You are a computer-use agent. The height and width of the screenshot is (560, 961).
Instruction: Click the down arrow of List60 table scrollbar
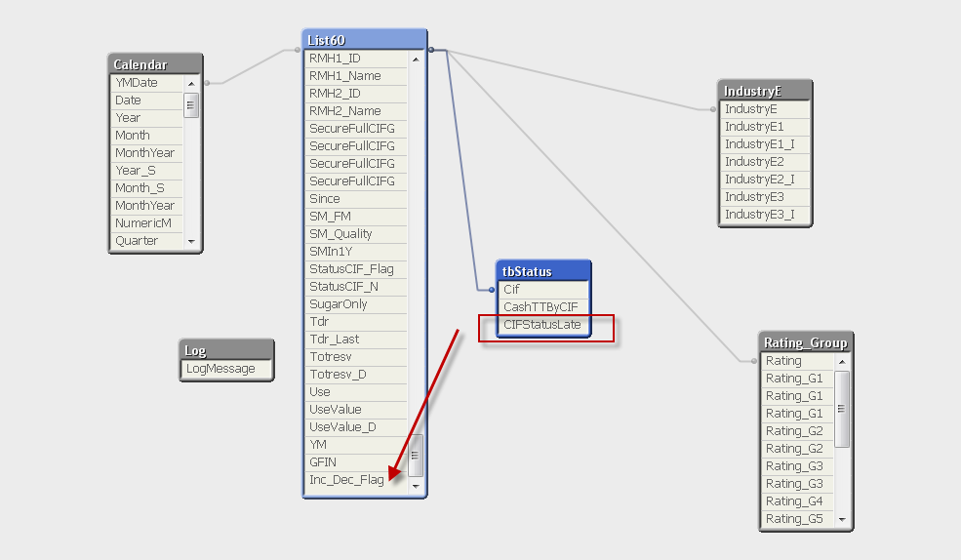[x=416, y=487]
